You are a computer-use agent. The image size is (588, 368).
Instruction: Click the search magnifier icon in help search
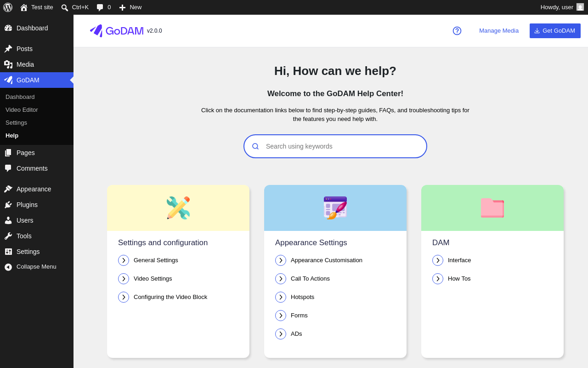click(x=255, y=146)
